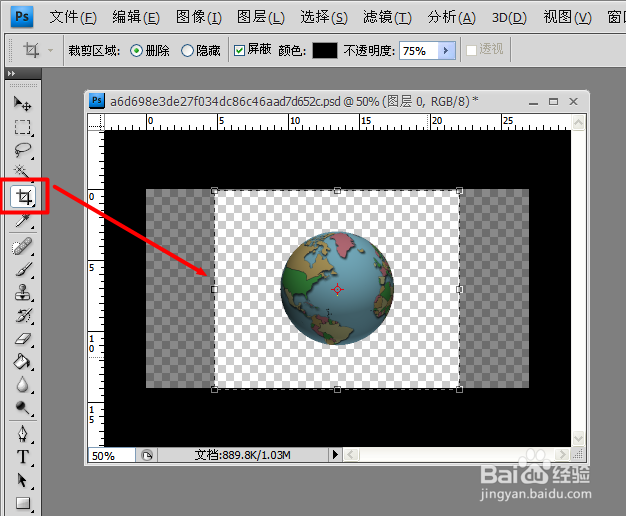The image size is (626, 516).
Task: Open the 3D(D) menu
Action: pyautogui.click(x=509, y=17)
